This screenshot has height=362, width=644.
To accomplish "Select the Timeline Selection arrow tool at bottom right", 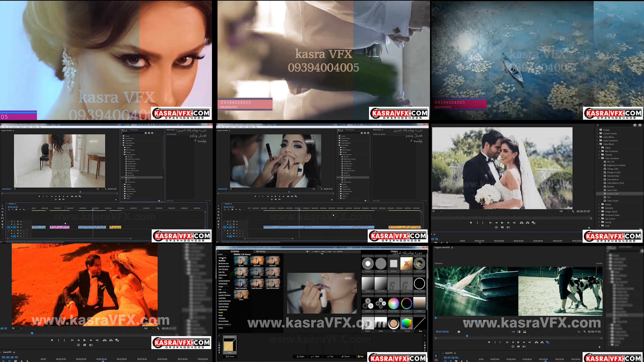I will click(x=436, y=356).
